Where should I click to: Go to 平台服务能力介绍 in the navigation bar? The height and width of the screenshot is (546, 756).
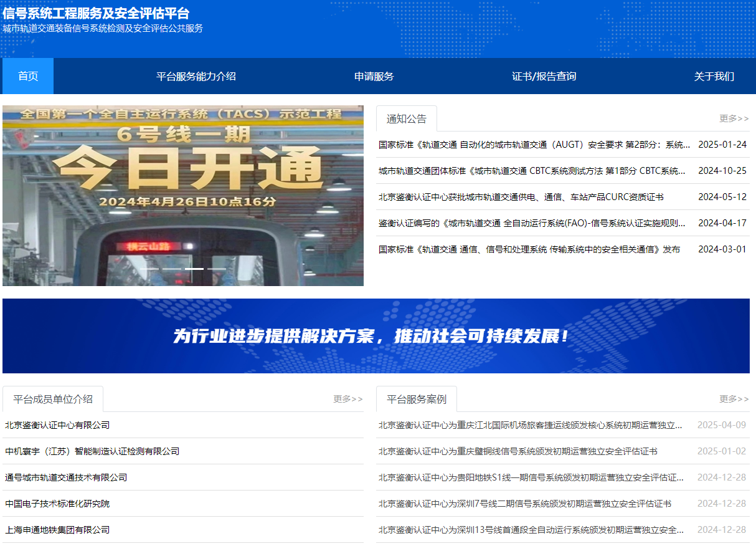196,76
